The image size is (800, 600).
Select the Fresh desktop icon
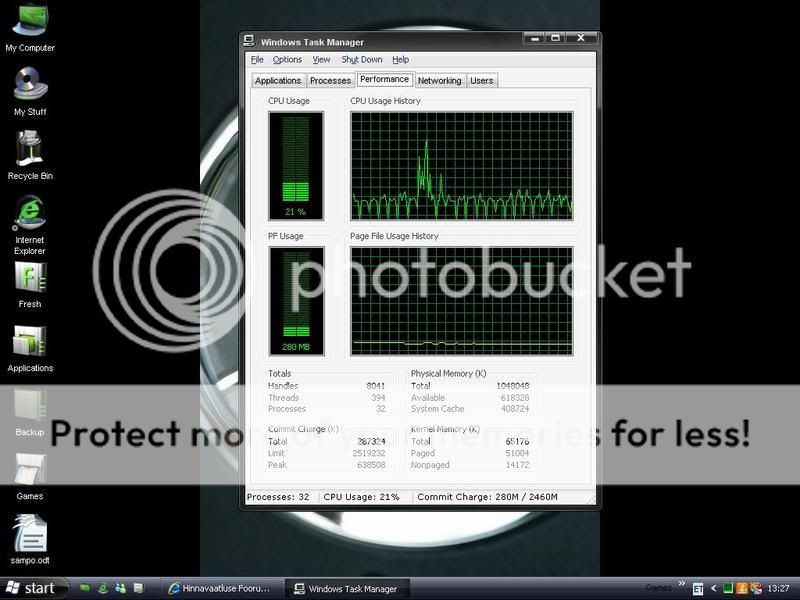(x=30, y=285)
